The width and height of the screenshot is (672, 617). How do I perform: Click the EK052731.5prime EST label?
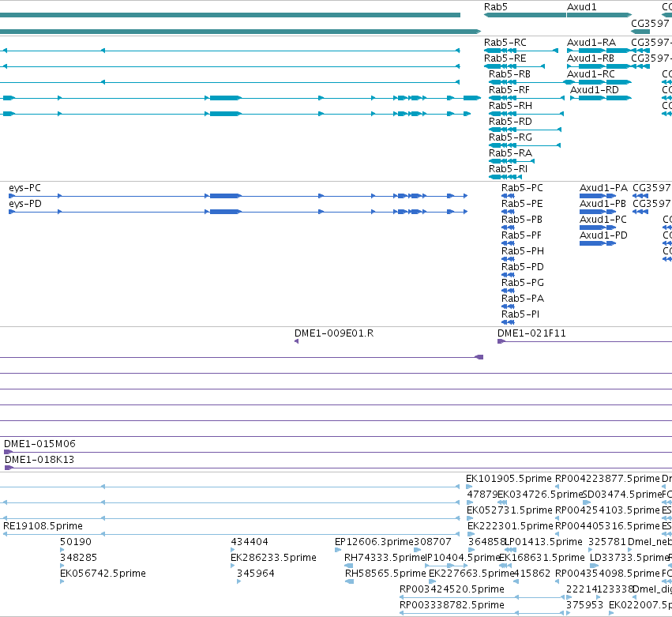pyautogui.click(x=509, y=510)
